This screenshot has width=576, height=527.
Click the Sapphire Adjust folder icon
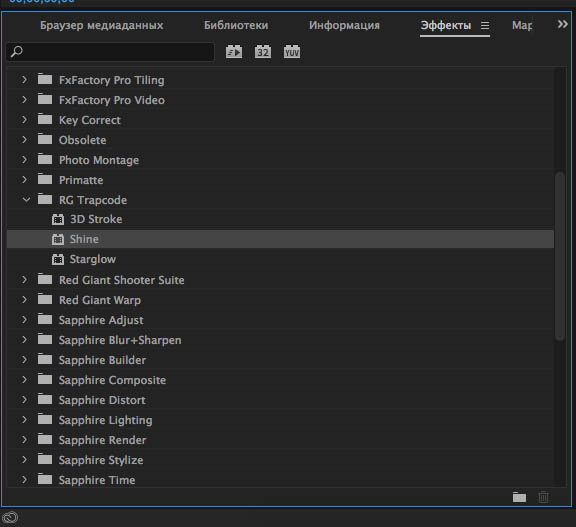(45, 319)
